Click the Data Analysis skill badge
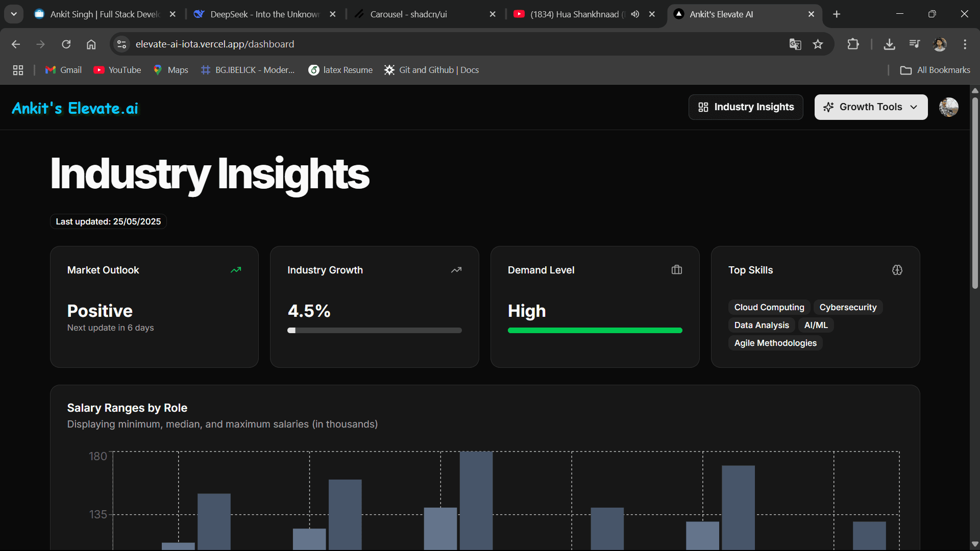 coord(762,325)
